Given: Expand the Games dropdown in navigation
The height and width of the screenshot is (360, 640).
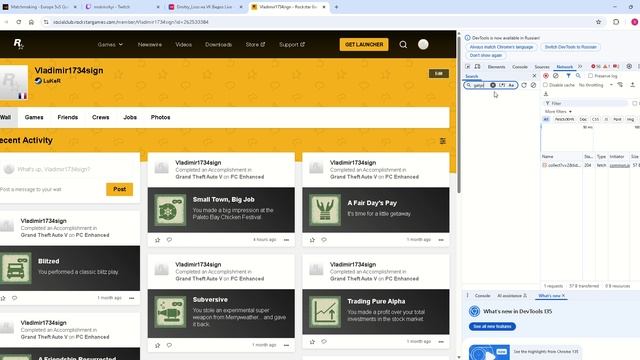Looking at the screenshot, I should tap(110, 44).
